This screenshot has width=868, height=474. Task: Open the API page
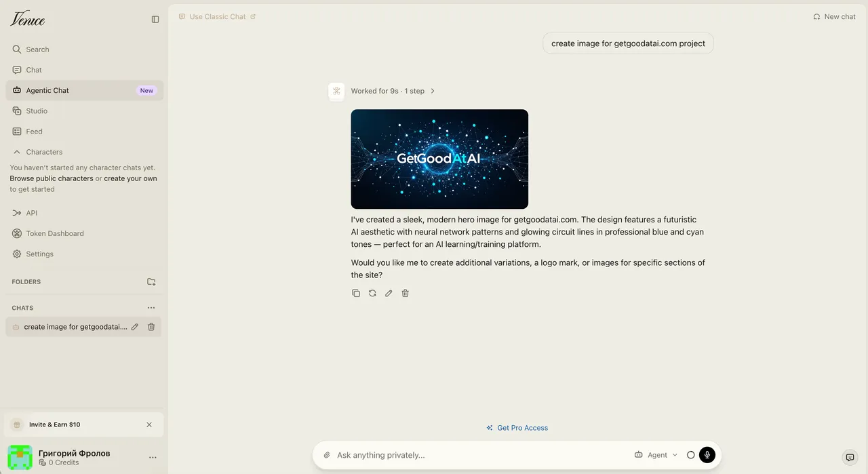(85, 213)
